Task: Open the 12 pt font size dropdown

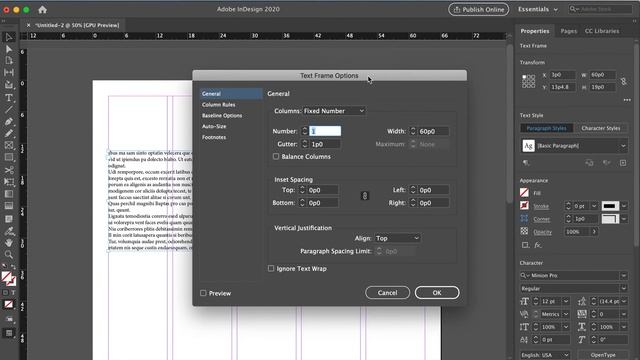Action: 566,302
